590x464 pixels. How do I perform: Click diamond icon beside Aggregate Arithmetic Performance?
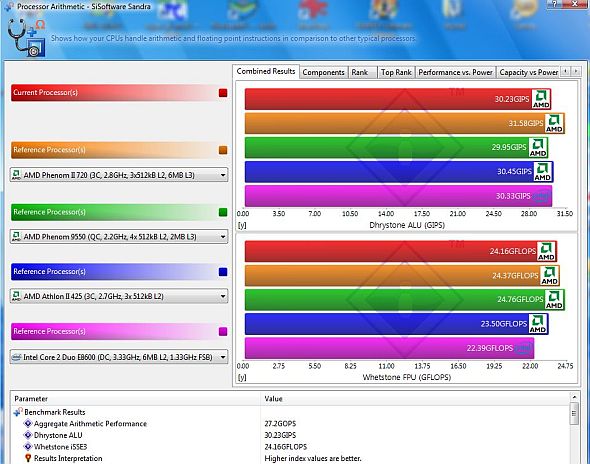pyautogui.click(x=28, y=423)
